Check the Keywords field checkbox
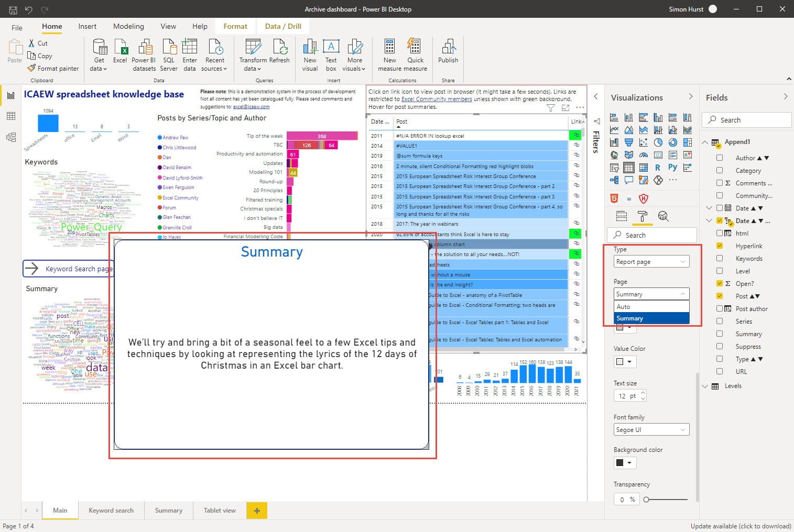Screen dimensions: 794x532 (721, 258)
